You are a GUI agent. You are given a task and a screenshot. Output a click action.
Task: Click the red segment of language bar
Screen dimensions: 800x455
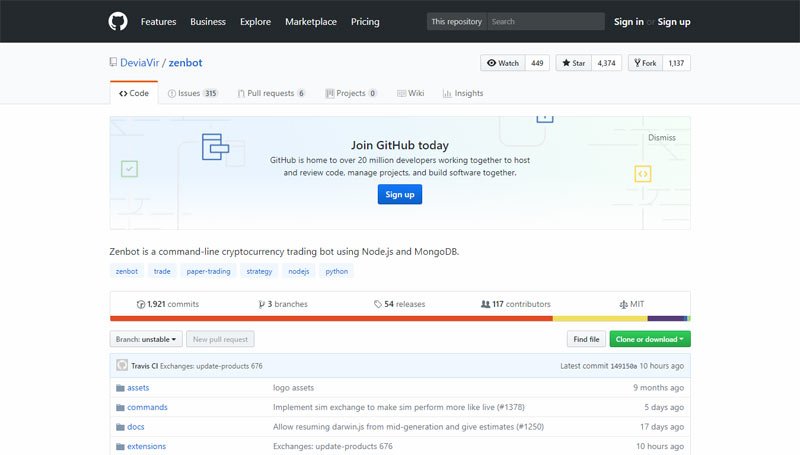pos(331,319)
